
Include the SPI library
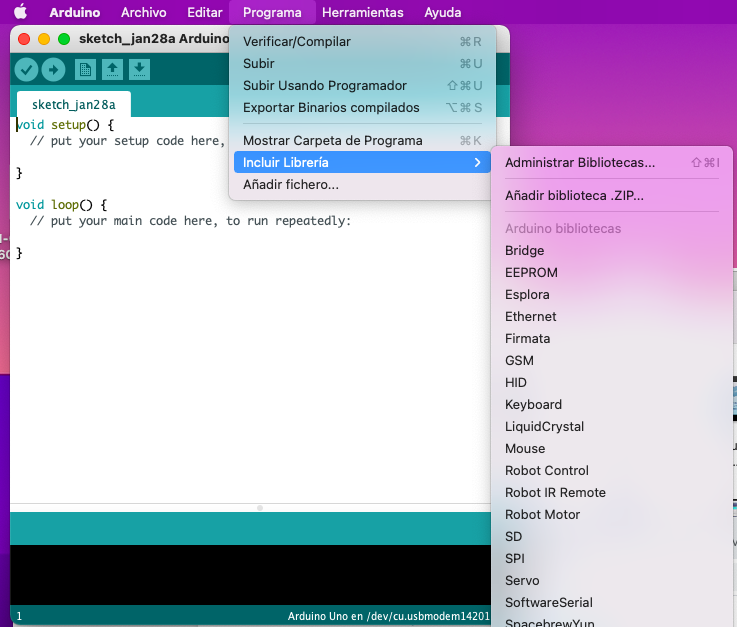612,558
